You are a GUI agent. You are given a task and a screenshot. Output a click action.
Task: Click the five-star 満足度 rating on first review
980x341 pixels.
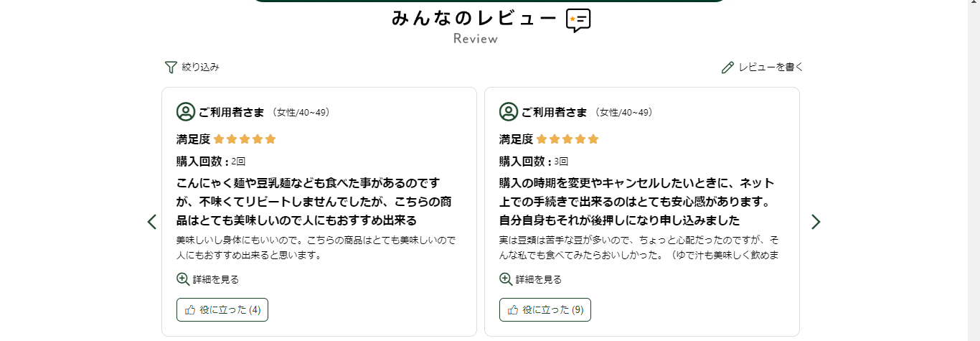[245, 139]
